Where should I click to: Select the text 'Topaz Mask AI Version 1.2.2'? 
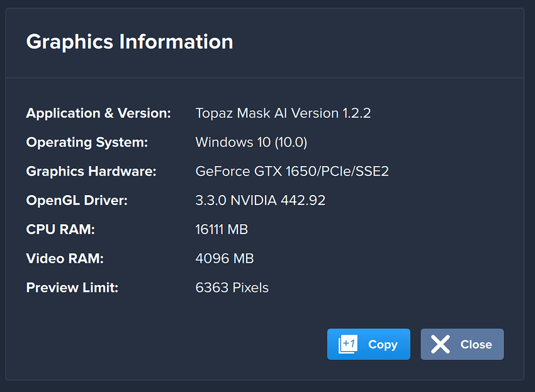pos(283,113)
